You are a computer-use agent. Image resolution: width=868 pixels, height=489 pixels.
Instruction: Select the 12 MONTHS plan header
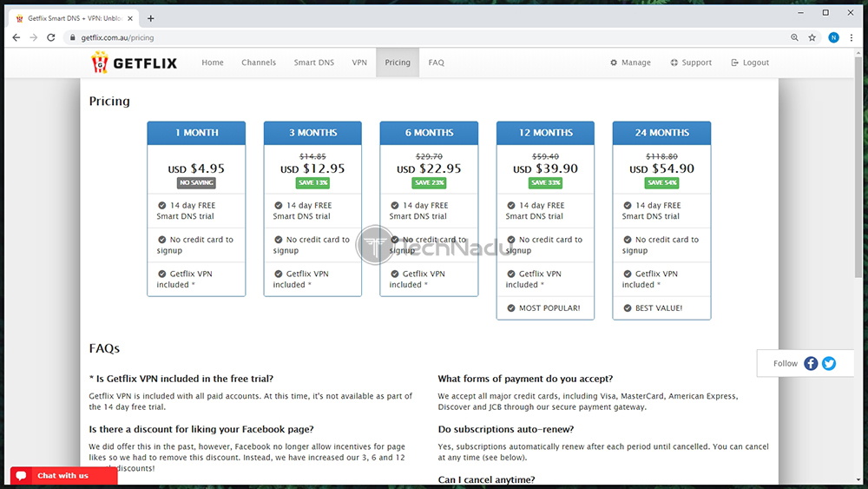(545, 133)
